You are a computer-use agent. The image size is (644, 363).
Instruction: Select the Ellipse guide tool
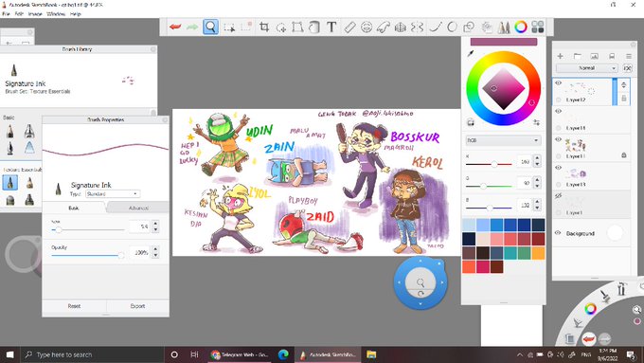(x=367, y=27)
